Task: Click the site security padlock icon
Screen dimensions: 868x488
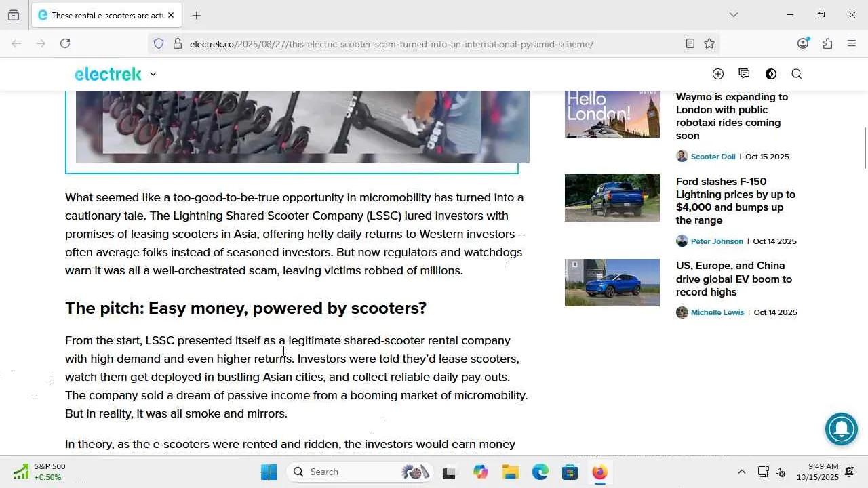Action: coord(178,44)
